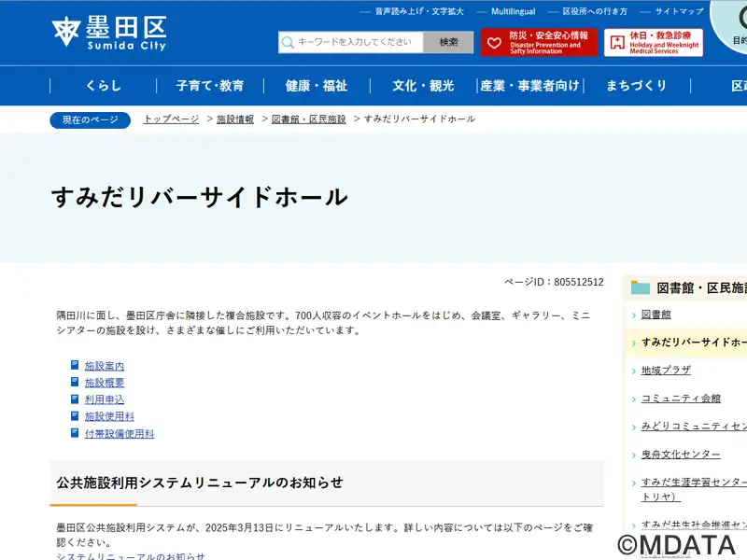
Task: Open the まちづくり menu
Action: [x=637, y=86]
